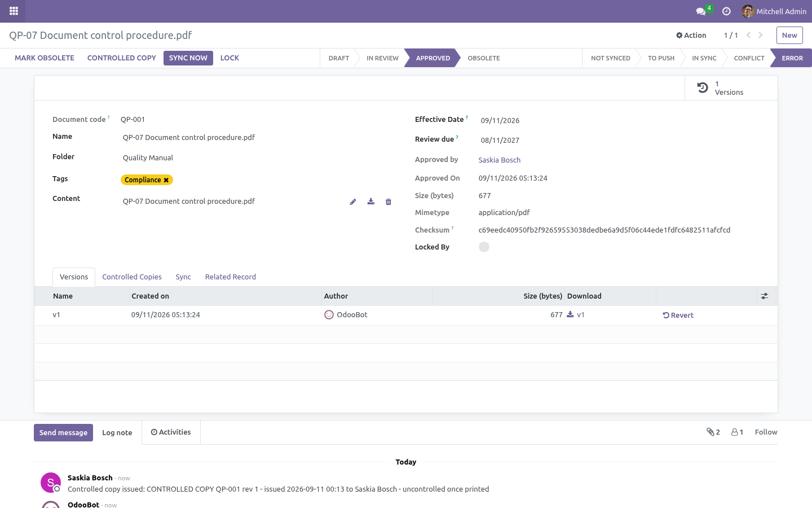Switch to the Sync tab
This screenshot has height=508, width=812.
[x=183, y=277]
